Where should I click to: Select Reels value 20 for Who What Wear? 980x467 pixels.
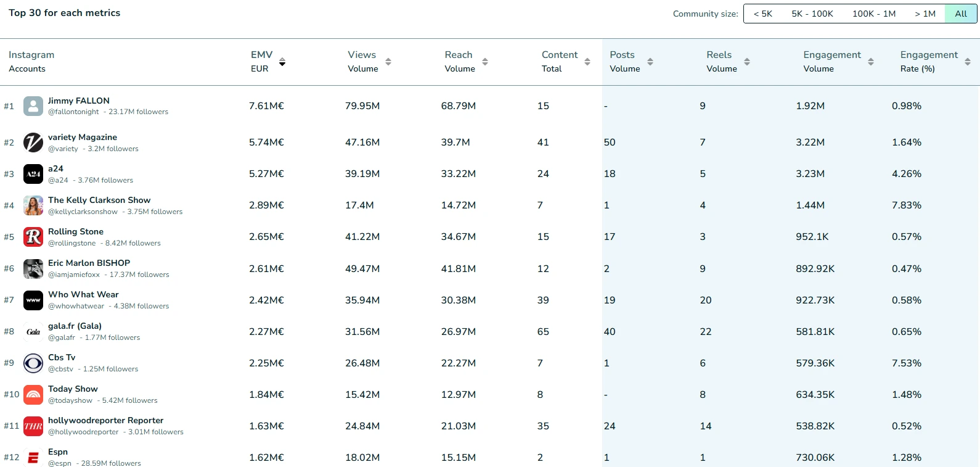(706, 300)
